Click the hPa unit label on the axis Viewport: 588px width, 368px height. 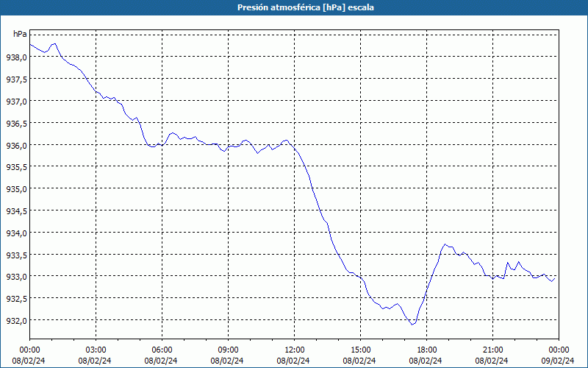pyautogui.click(x=20, y=34)
